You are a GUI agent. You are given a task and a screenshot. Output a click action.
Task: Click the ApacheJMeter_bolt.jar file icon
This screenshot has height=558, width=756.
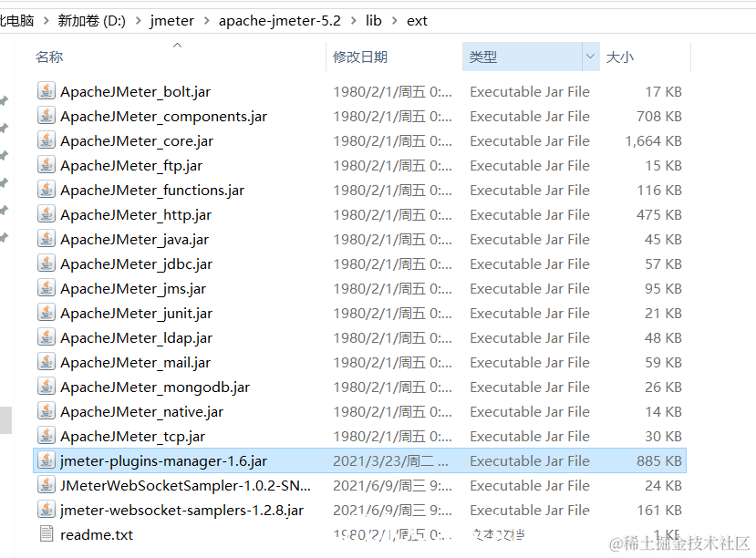coord(47,91)
